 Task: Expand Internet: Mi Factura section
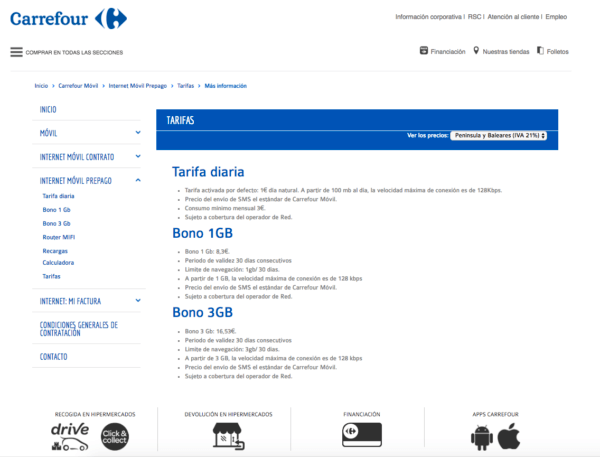click(138, 301)
